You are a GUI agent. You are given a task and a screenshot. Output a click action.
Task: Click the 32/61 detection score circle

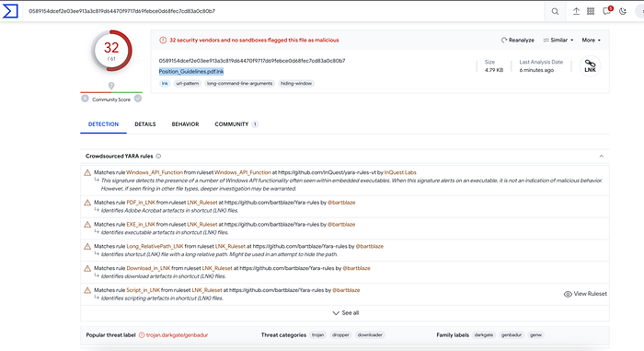coord(111,51)
